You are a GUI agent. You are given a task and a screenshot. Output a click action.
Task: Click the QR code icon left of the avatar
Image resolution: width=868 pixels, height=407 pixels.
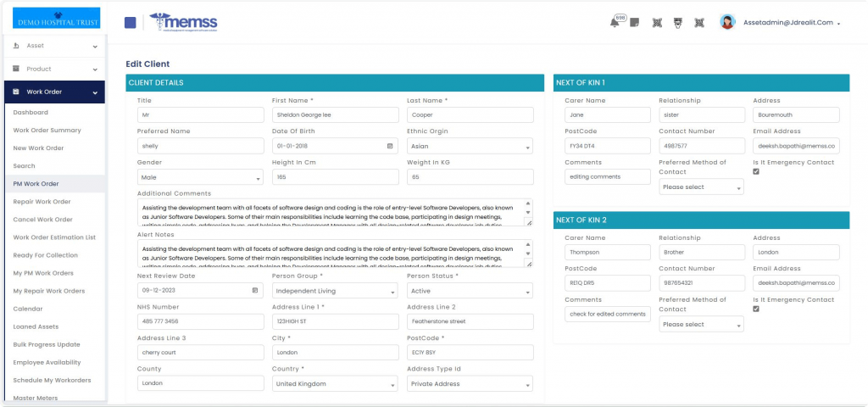699,23
